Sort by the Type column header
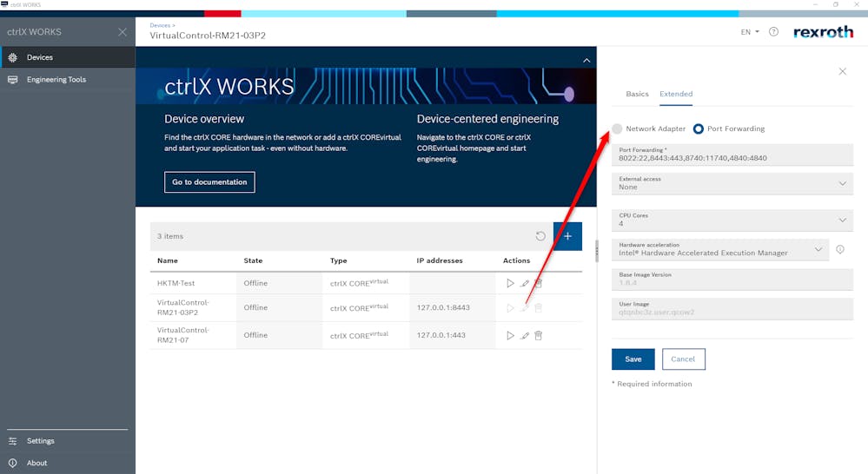 tap(338, 260)
